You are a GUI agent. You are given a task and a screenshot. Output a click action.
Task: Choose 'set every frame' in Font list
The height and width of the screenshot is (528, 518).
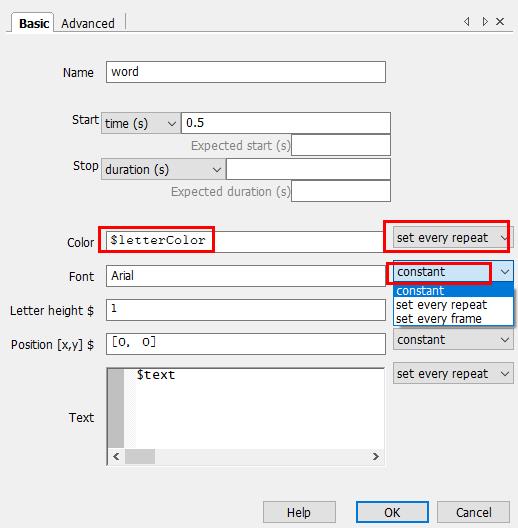[439, 319]
